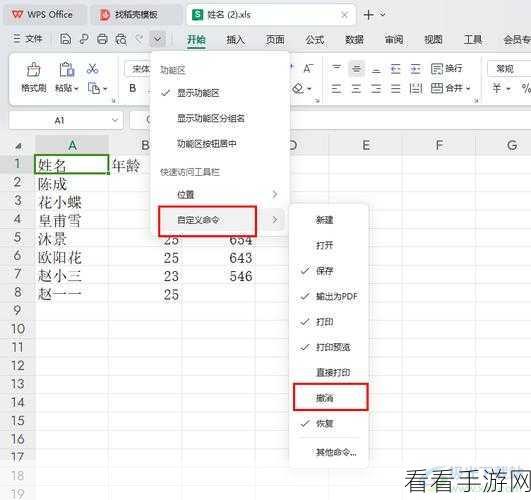Uncheck 恢复 in the custom commands list

tap(329, 423)
